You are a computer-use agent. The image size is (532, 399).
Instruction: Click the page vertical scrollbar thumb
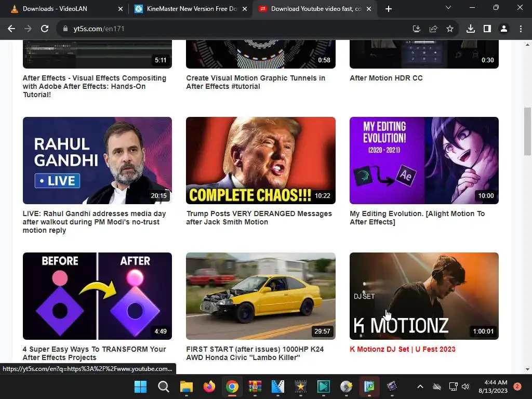coord(527,131)
